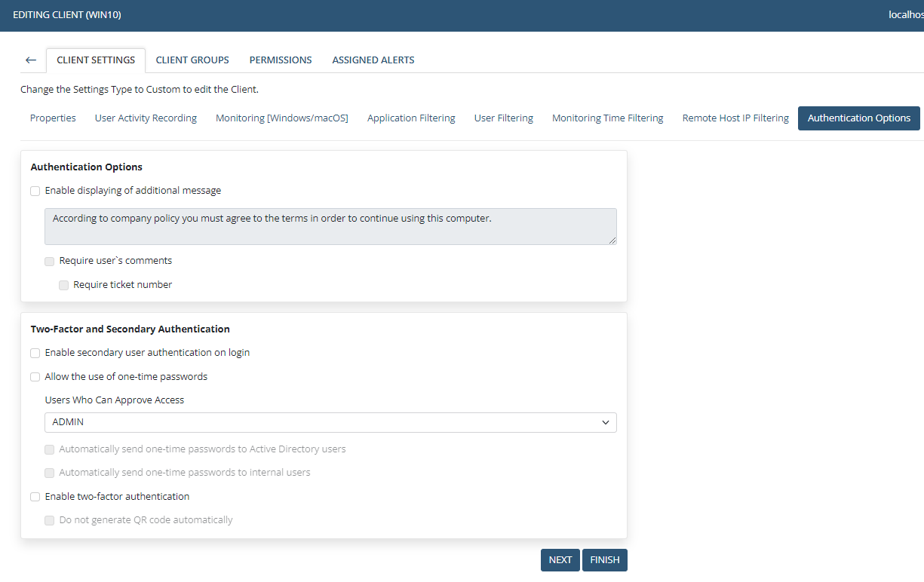Screen dimensions: 924x582
Task: Go to the Properties section
Action: pos(53,118)
